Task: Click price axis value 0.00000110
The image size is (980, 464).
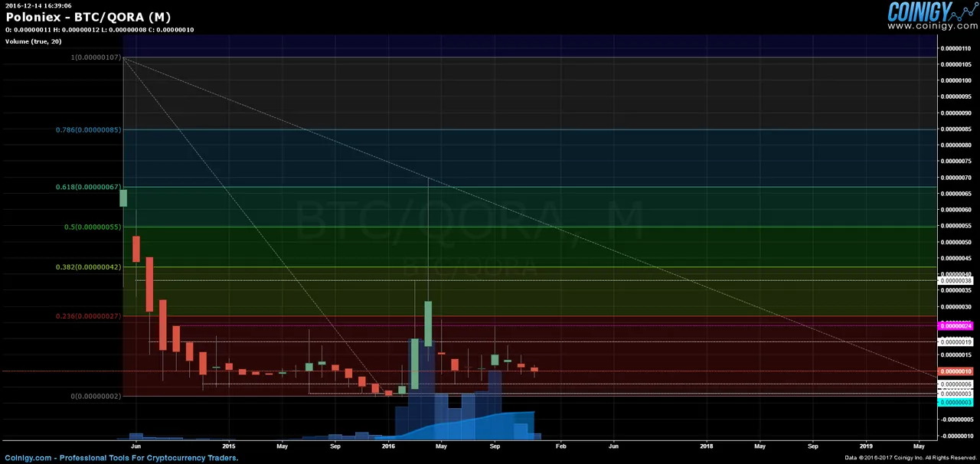Action: (956, 48)
